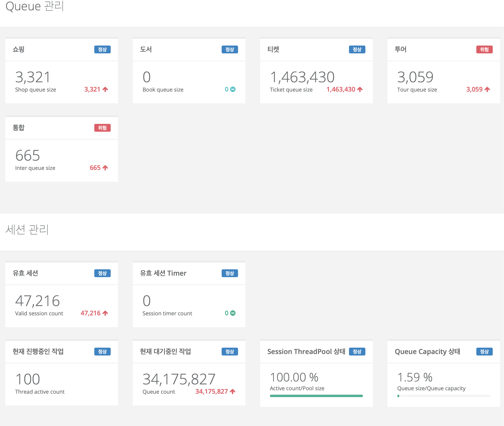Click the Session ThreadPool progress bar
The height and width of the screenshot is (426, 504).
click(316, 396)
